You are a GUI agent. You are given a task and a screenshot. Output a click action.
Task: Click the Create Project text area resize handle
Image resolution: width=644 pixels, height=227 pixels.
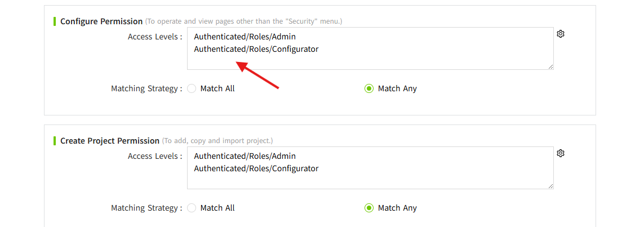pos(550,186)
